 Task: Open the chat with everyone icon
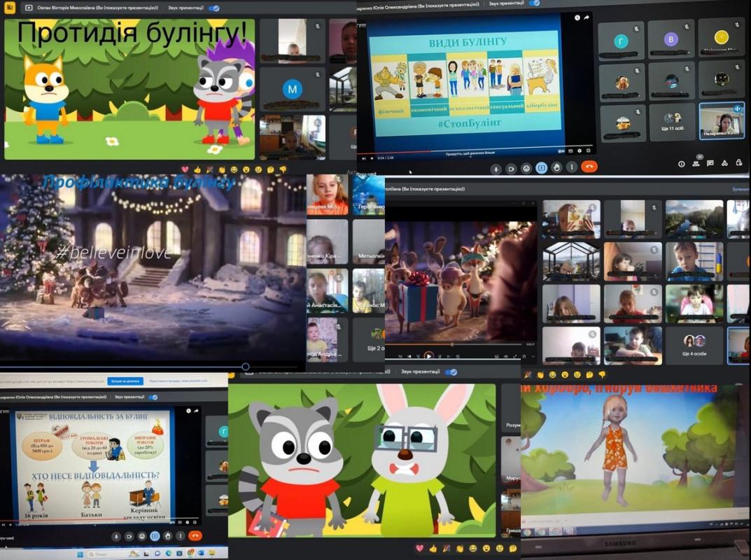pos(710,163)
